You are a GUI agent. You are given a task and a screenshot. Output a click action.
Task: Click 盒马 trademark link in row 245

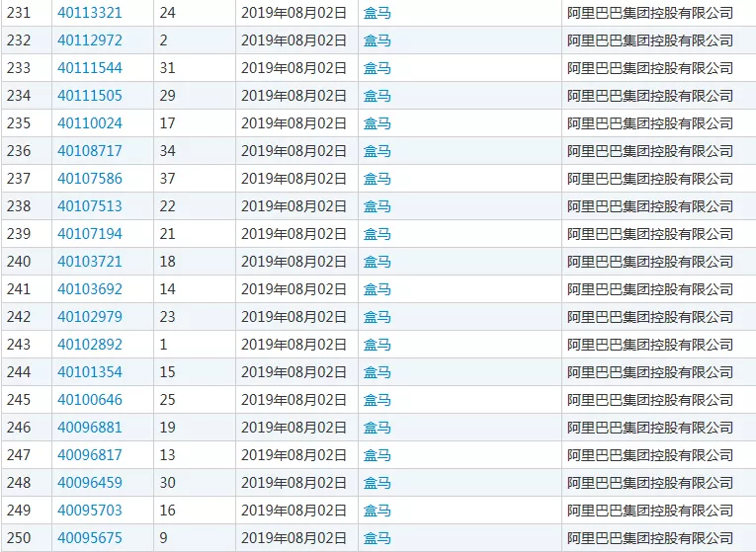click(378, 400)
